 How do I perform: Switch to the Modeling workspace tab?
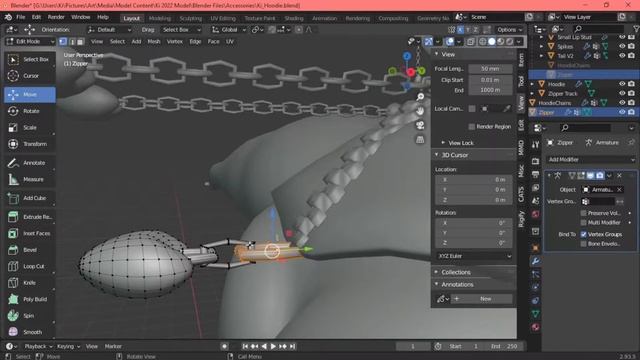tap(160, 18)
